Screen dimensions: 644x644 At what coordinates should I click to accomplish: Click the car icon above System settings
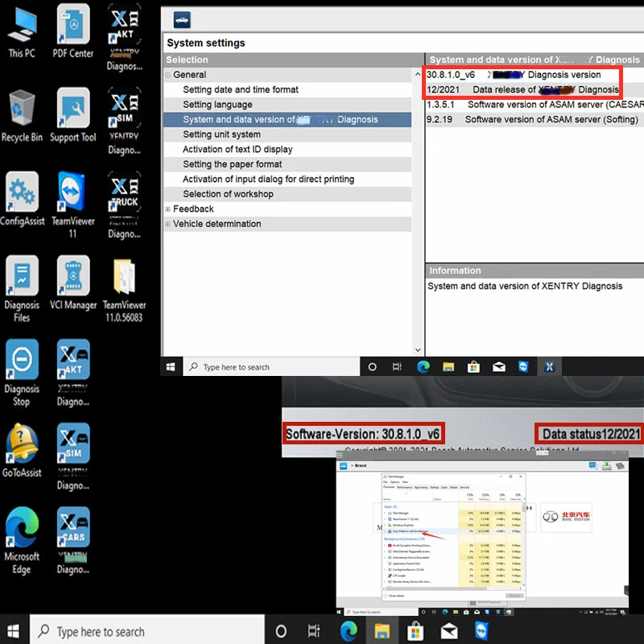point(182,19)
